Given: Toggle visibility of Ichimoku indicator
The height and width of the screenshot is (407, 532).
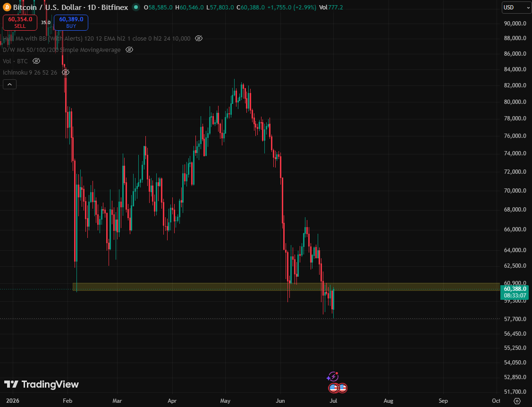Looking at the screenshot, I should pyautogui.click(x=66, y=72).
